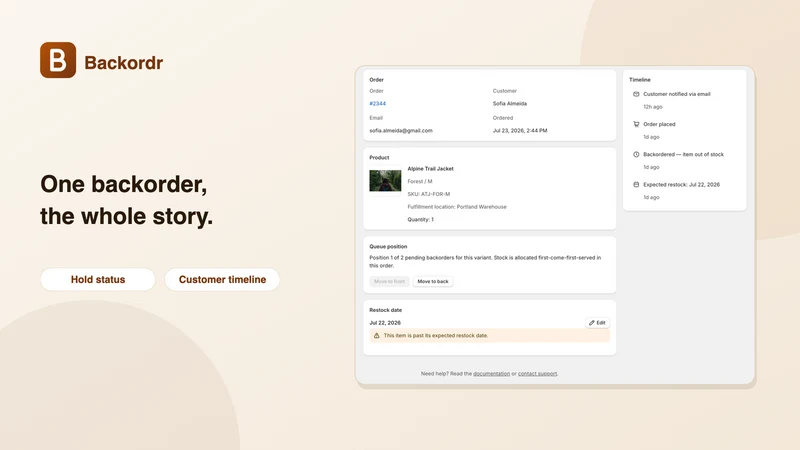The height and width of the screenshot is (450, 800).
Task: Click the Hold status pill
Action: click(98, 280)
